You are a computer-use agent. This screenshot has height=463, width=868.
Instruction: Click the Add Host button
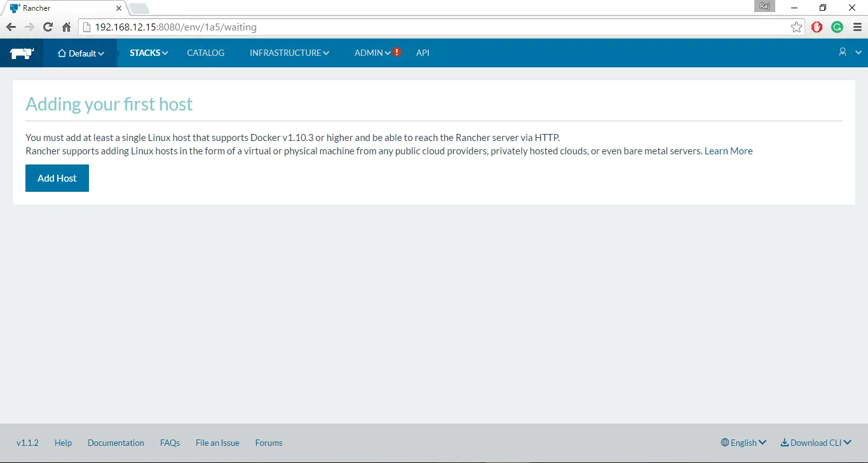(x=57, y=178)
